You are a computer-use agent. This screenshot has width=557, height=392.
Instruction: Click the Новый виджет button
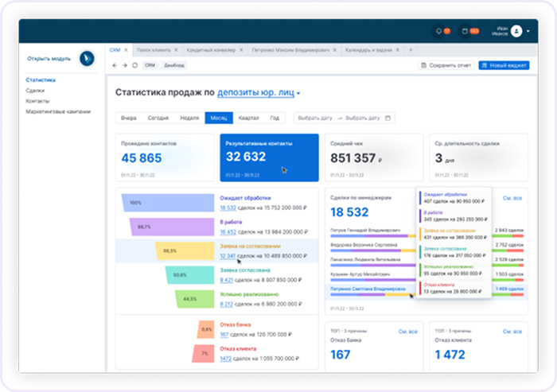504,65
